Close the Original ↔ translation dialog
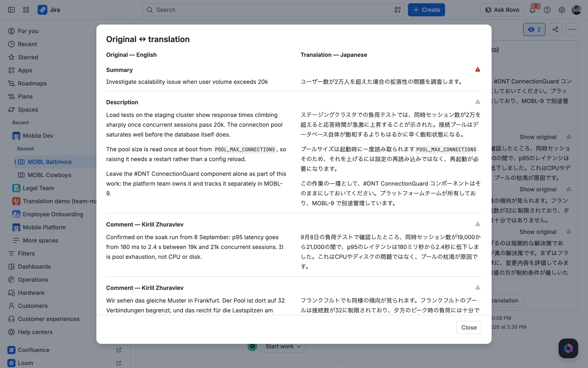Screen dimensions: 588x368 [x=469, y=328]
